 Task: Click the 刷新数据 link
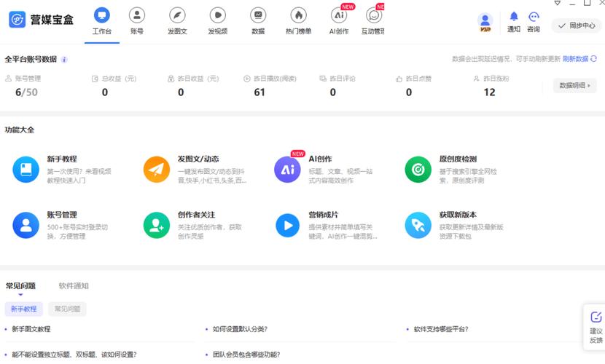(x=575, y=59)
